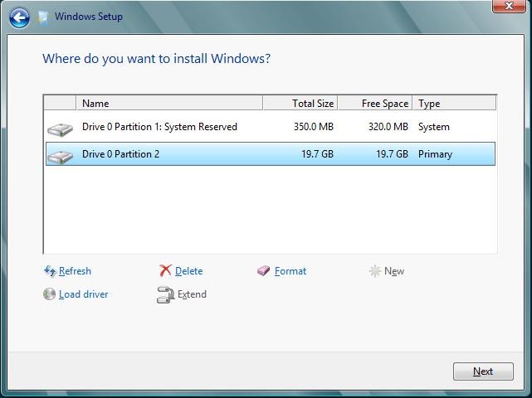Screen dimensions: 532x398
Task: Click the New partition starburst icon
Action: [375, 271]
